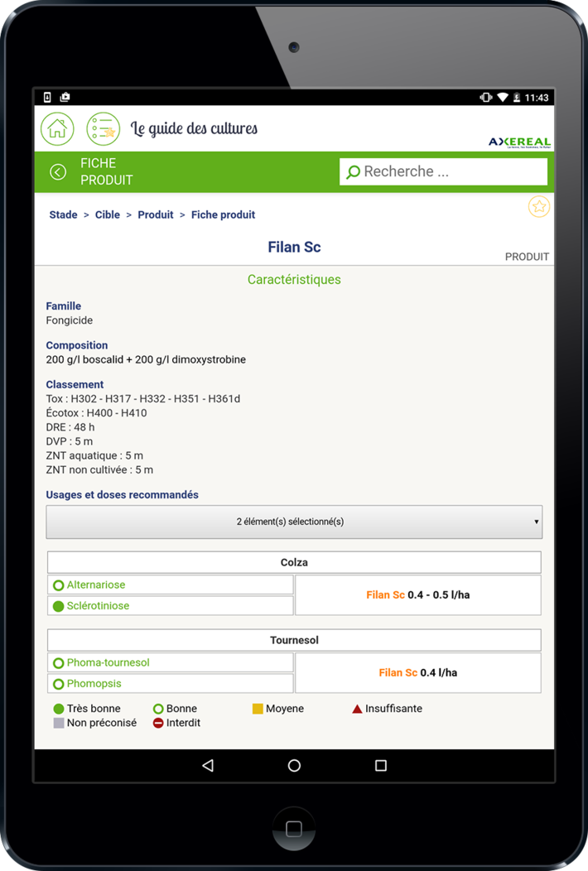Go to the home screen icon
The width and height of the screenshot is (588, 871).
[57, 129]
